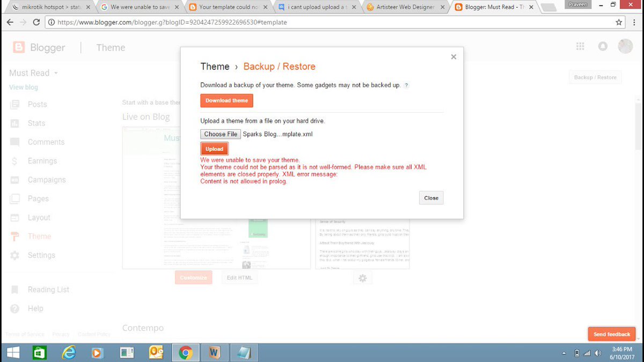The height and width of the screenshot is (362, 644).
Task: Check notifications via the bell icon
Action: tap(603, 46)
